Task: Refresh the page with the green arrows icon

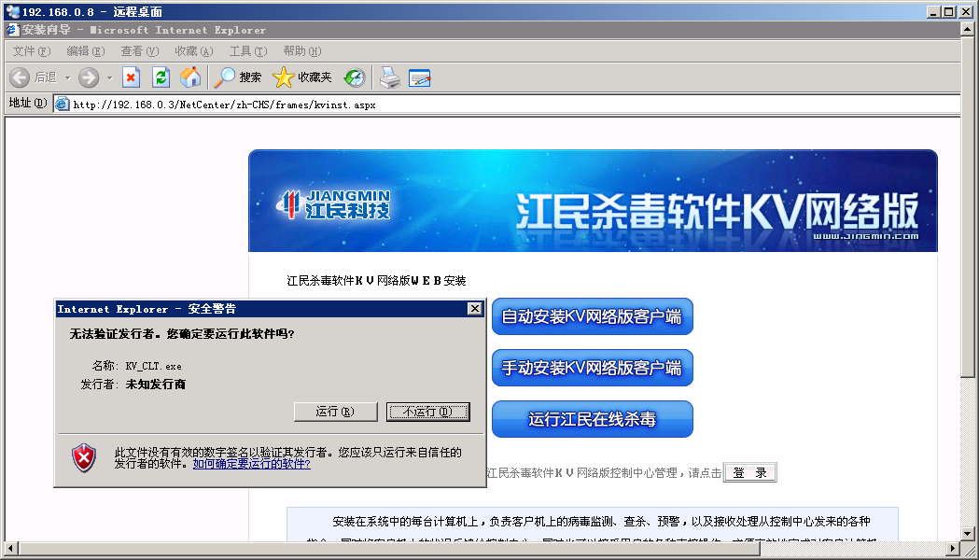Action: pos(161,77)
